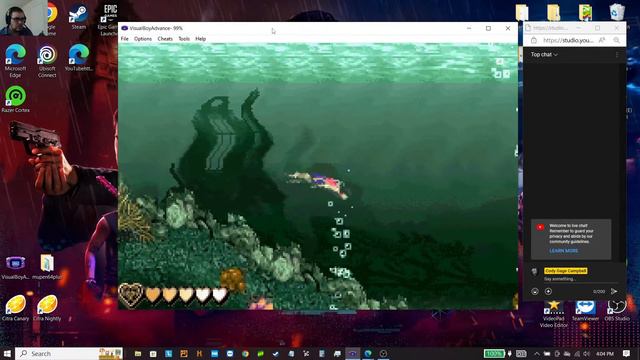
Task: Open the Edge taskbar icon
Action: click(368, 353)
